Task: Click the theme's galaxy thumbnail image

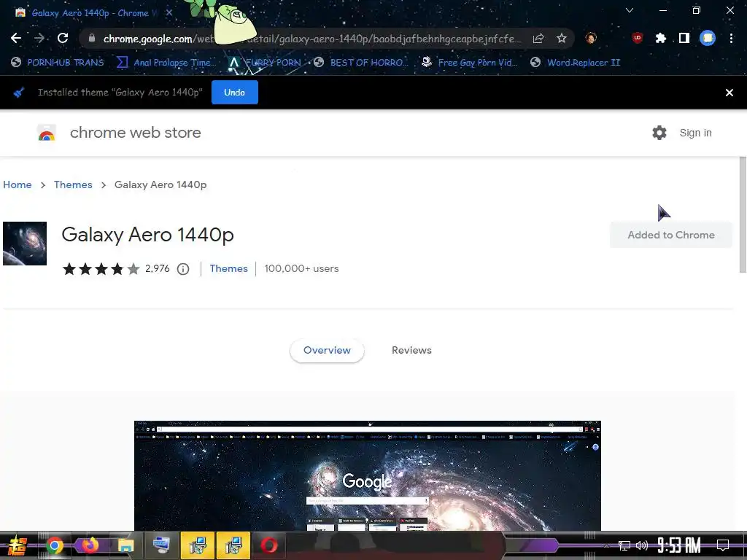Action: [x=25, y=244]
